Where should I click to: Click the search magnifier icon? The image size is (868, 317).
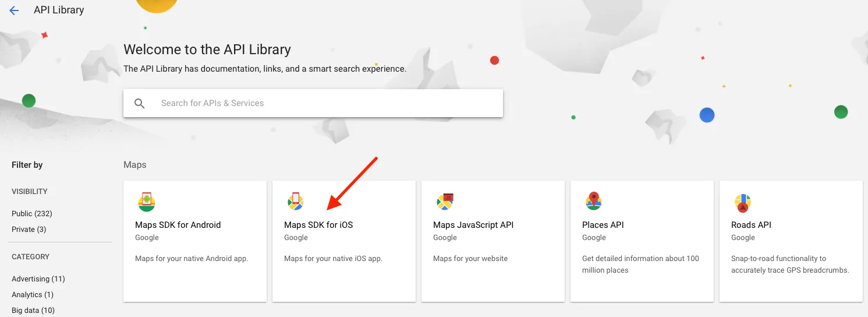click(140, 103)
